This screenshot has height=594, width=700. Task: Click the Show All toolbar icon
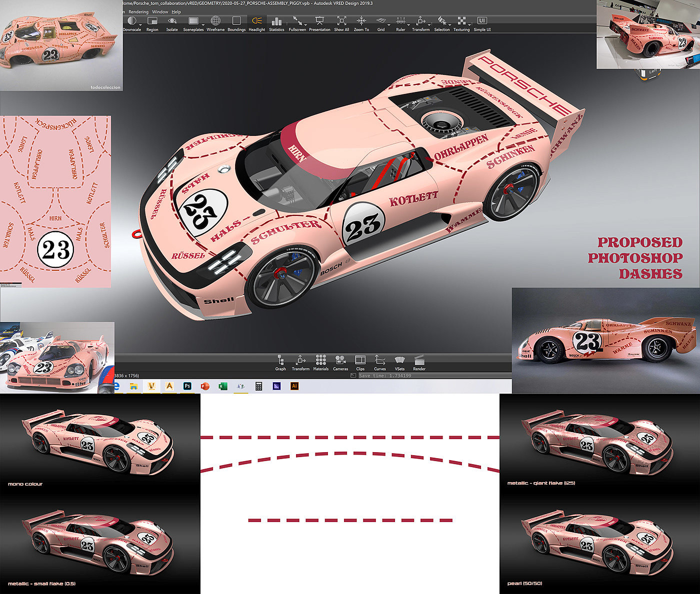[341, 21]
